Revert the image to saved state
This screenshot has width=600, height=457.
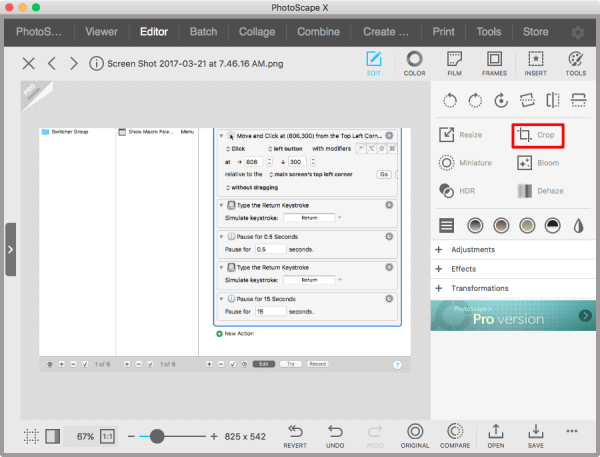point(295,436)
